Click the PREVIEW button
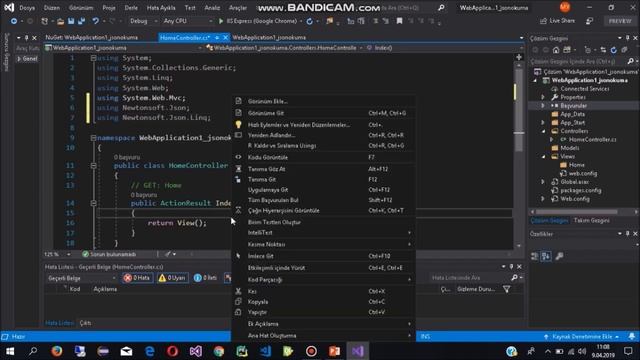Screen dimensions: 640x360 point(620,21)
